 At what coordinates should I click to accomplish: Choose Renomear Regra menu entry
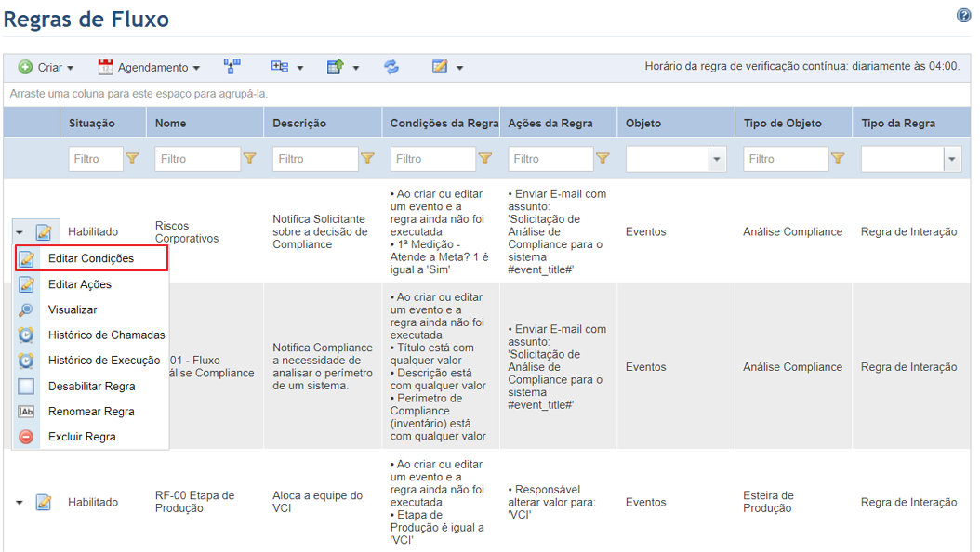pyautogui.click(x=91, y=412)
